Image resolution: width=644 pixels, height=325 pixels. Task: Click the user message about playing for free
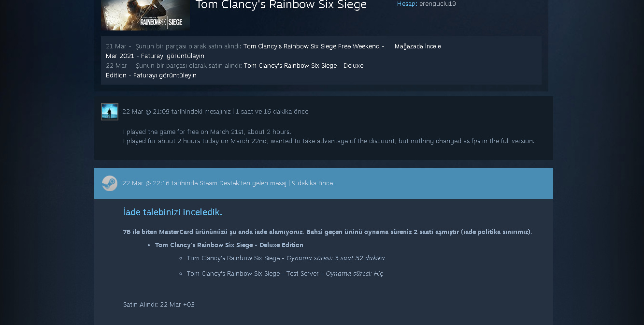329,136
